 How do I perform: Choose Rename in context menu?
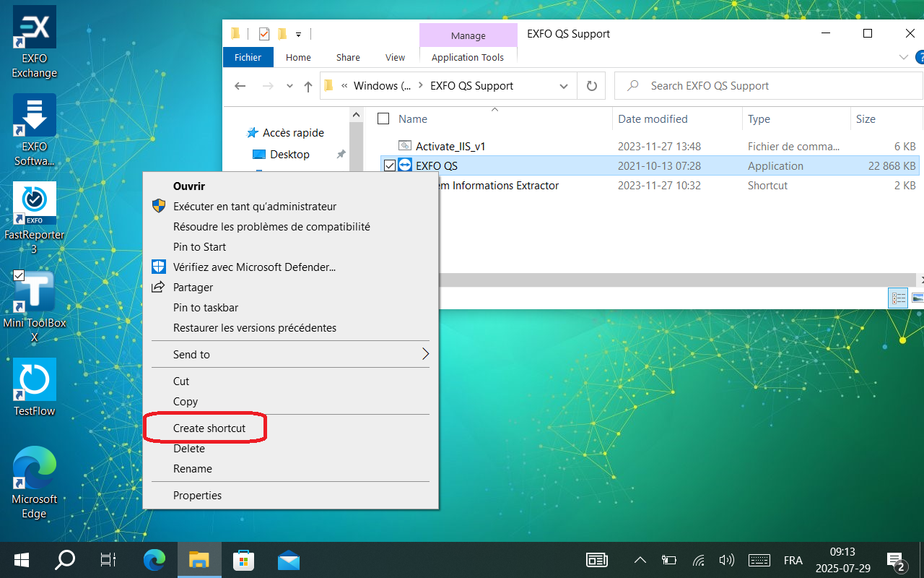[193, 468]
